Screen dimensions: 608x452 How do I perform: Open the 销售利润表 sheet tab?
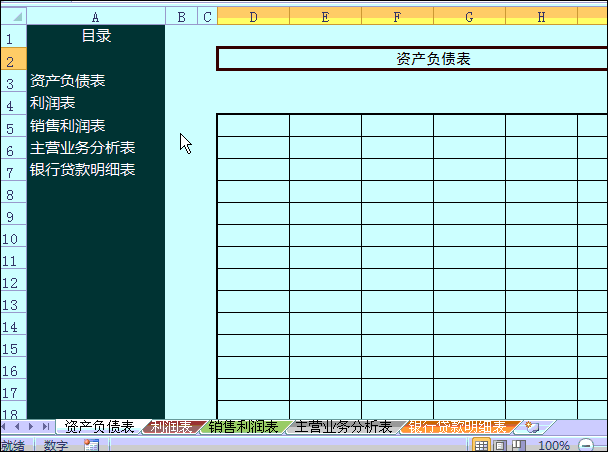point(243,427)
